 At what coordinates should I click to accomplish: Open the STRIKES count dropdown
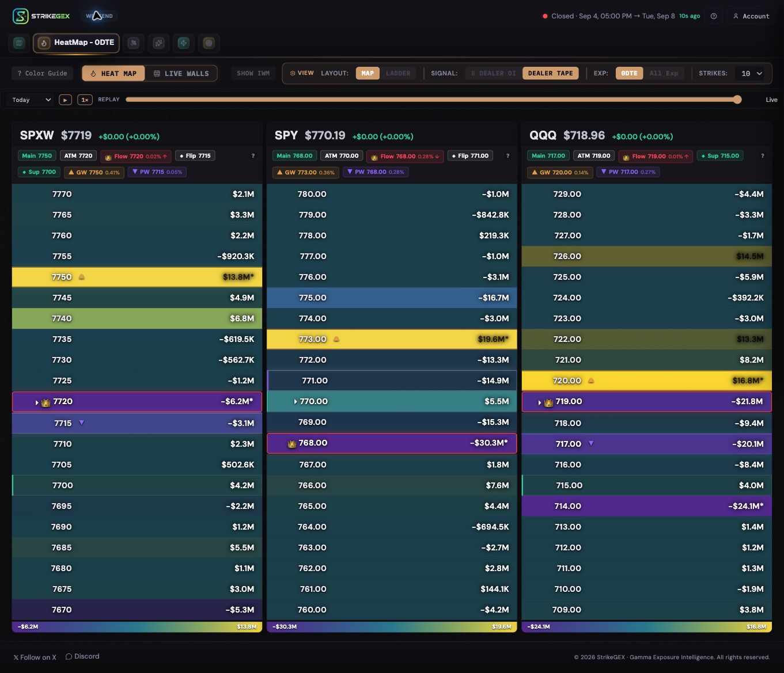click(752, 73)
